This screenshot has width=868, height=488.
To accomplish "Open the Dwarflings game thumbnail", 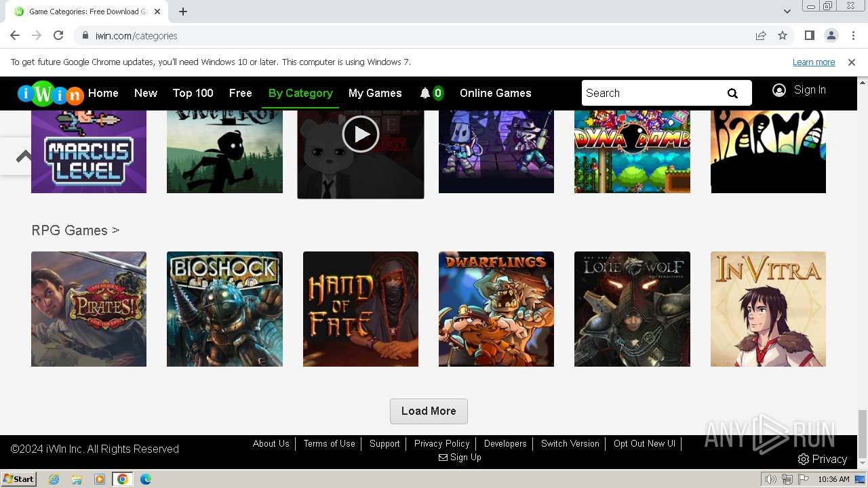I will [496, 309].
